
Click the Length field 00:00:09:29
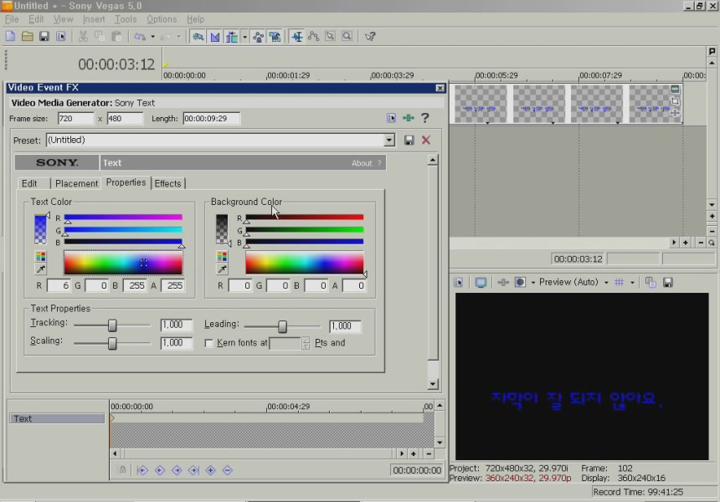(x=211, y=118)
